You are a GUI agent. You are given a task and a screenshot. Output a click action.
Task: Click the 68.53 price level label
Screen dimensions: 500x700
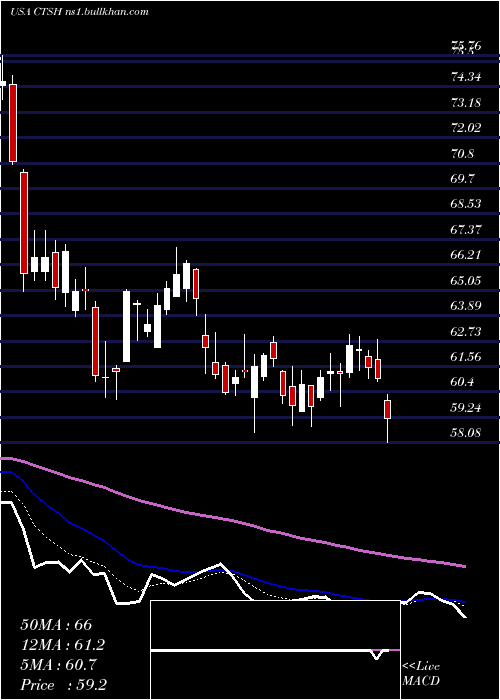[467, 204]
